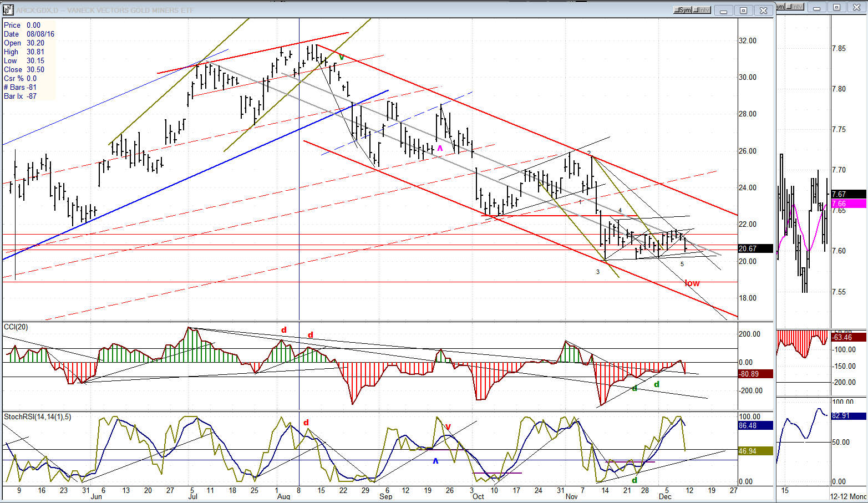868x503 pixels.
Task: Click the 86.48 StochRSI blue value tag
Action: click(755, 426)
